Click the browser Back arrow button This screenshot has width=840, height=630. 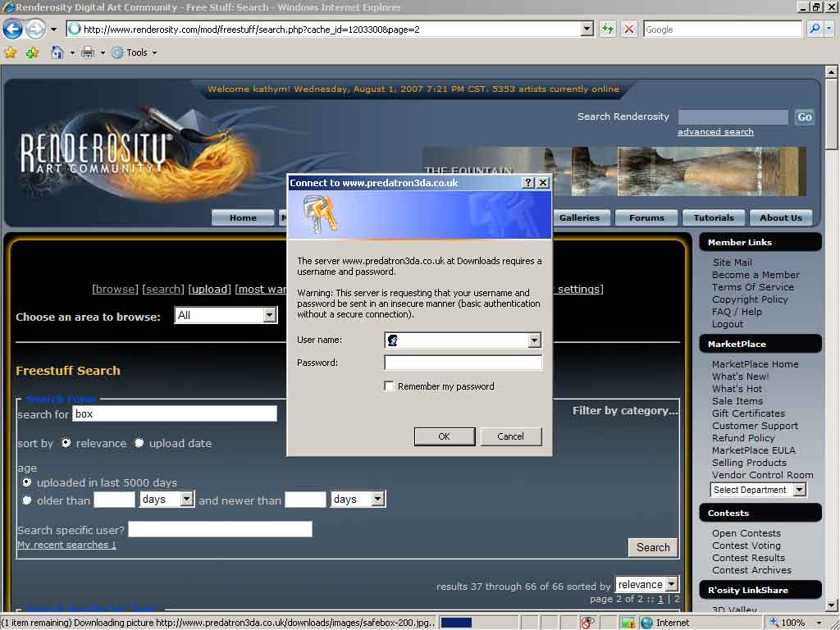(12, 30)
